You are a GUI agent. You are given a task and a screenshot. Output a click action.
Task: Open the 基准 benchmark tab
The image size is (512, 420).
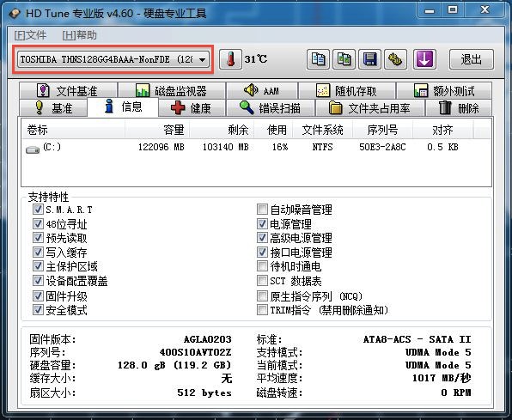coord(53,107)
